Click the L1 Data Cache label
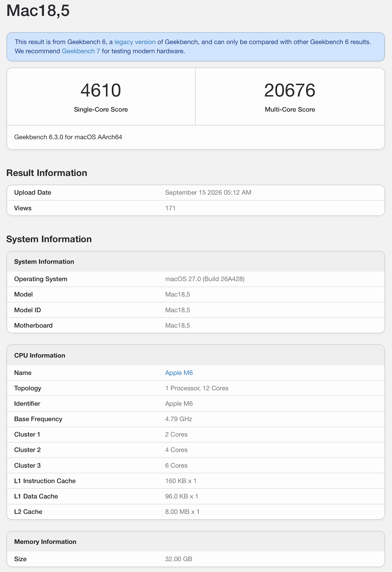This screenshot has height=572, width=392. click(x=36, y=496)
